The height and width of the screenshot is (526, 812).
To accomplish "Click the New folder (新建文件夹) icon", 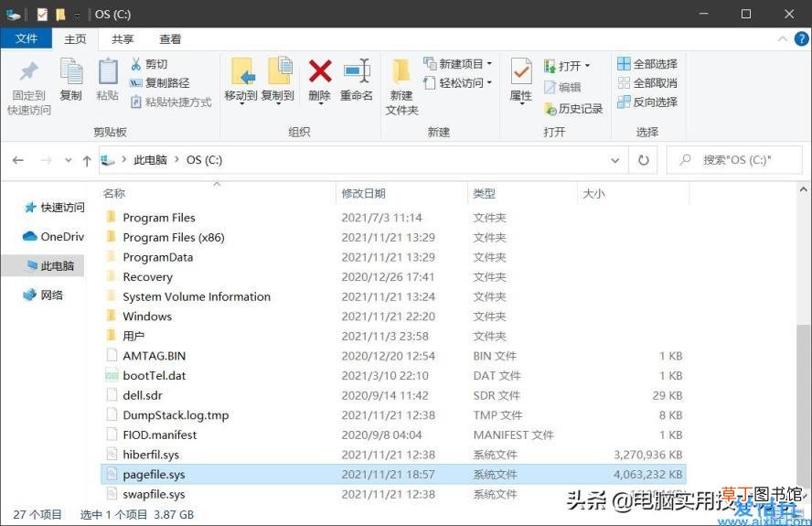I will [401, 71].
